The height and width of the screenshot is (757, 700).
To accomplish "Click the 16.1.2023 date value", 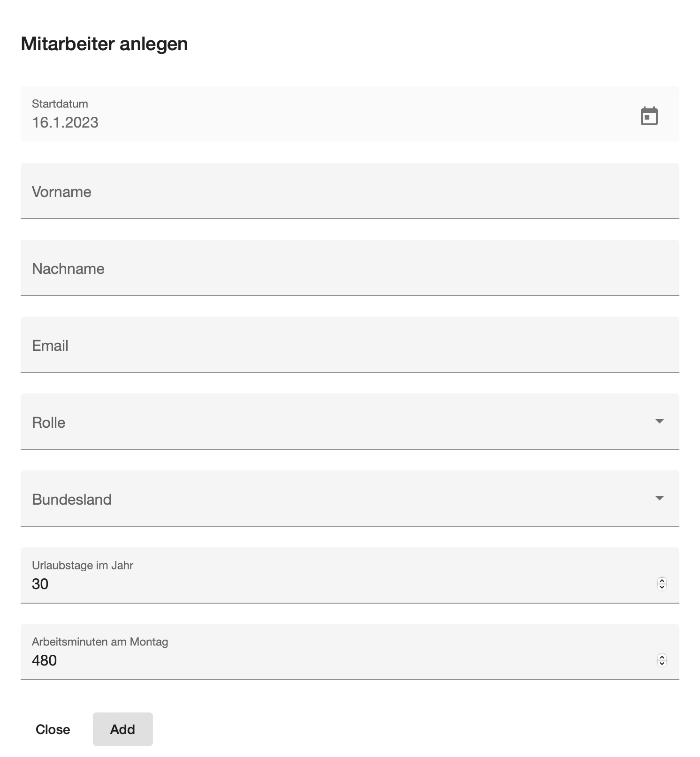I will tap(65, 122).
